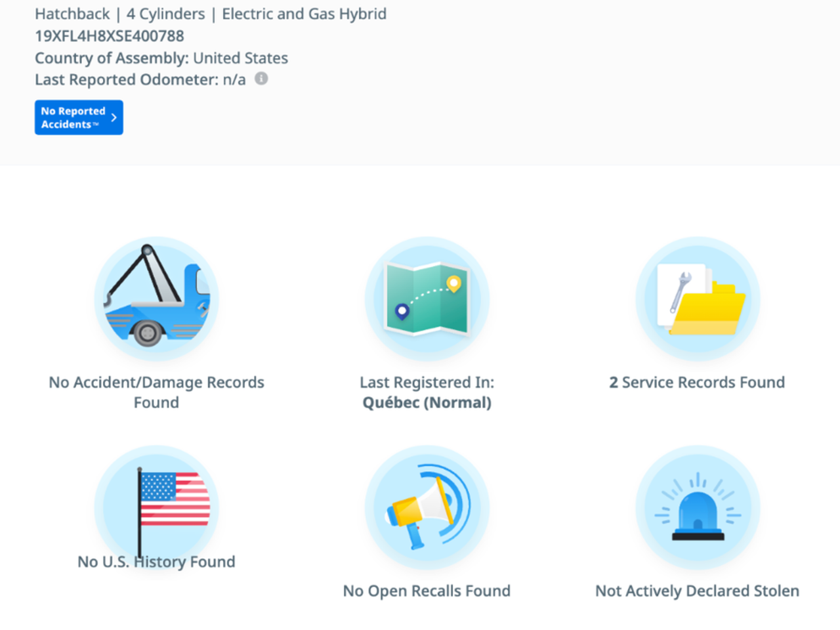Screen dimensions: 840x630
Task: Open the service records folder icon
Action: [697, 299]
